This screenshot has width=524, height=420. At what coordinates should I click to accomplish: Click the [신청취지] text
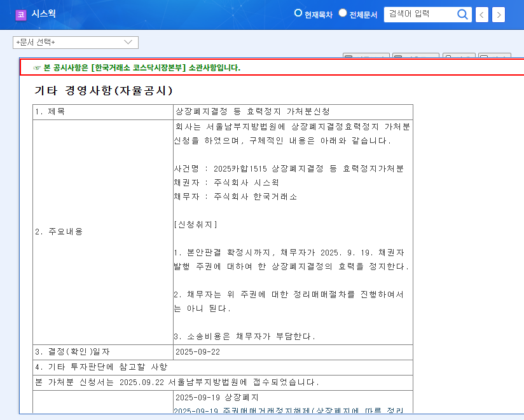click(196, 224)
